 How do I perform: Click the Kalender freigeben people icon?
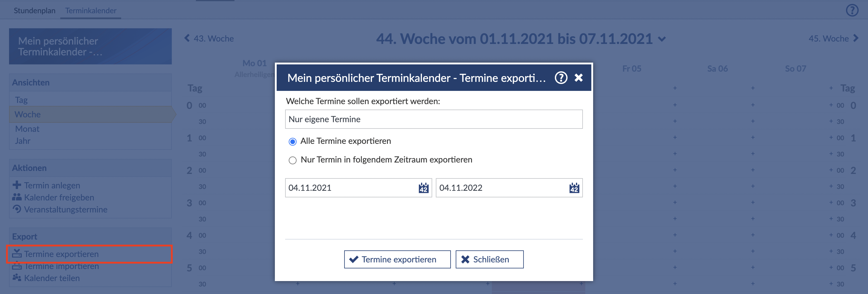[17, 197]
